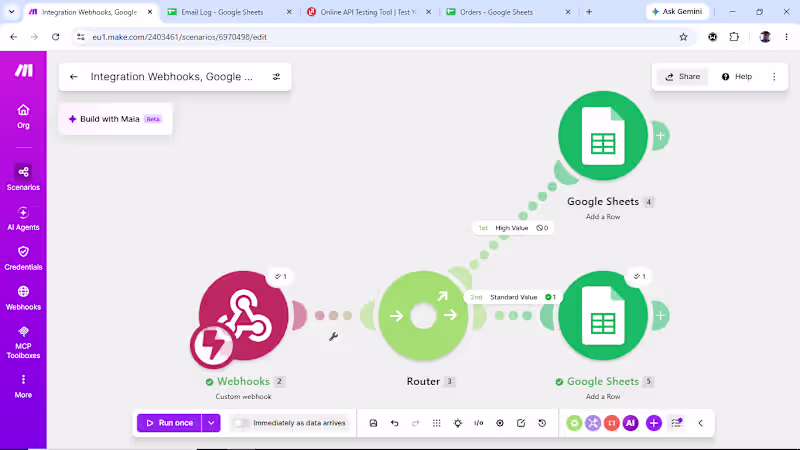
Task: Click the Ask Gemini button
Action: click(x=678, y=11)
